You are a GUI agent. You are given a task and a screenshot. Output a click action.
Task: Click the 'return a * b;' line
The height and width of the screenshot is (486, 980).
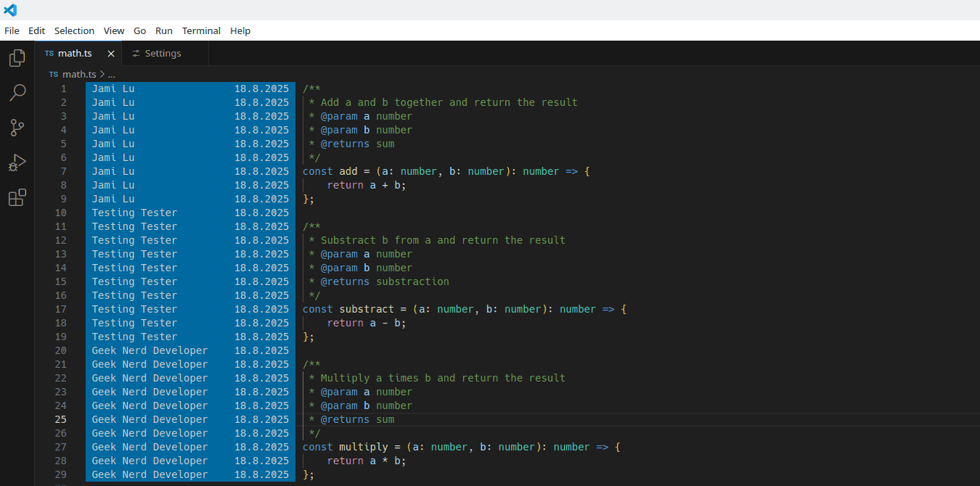click(367, 461)
